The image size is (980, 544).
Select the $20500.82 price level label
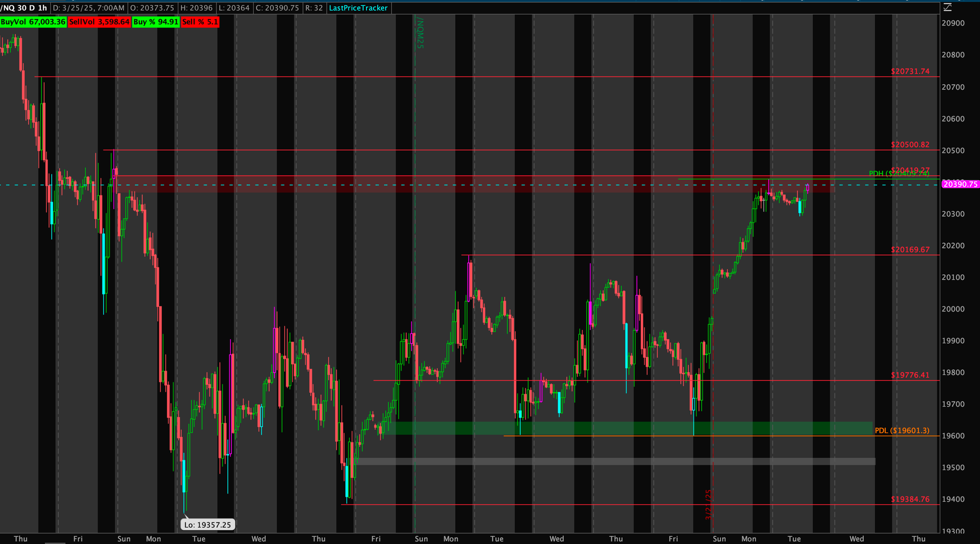click(x=910, y=144)
